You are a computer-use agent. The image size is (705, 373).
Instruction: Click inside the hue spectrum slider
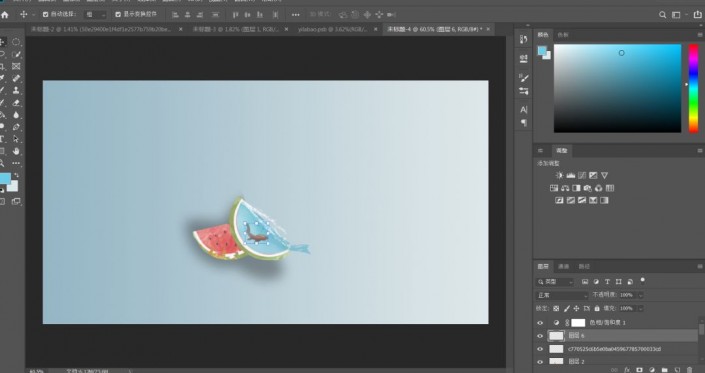(694, 88)
